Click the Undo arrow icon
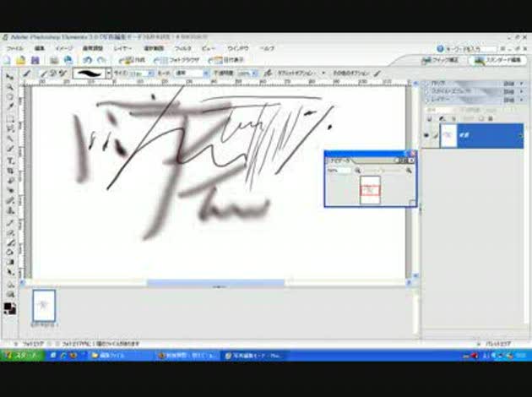The image size is (532, 397). [87, 61]
